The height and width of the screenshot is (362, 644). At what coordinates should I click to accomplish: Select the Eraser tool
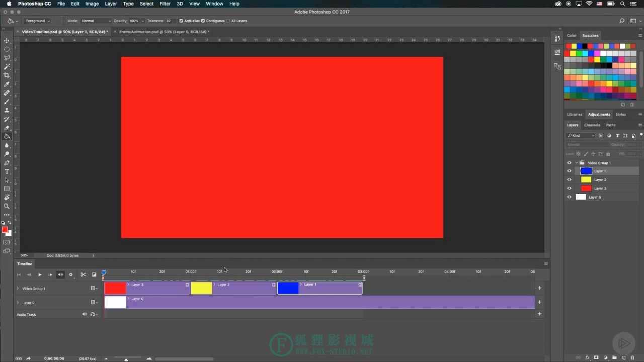coord(7,128)
